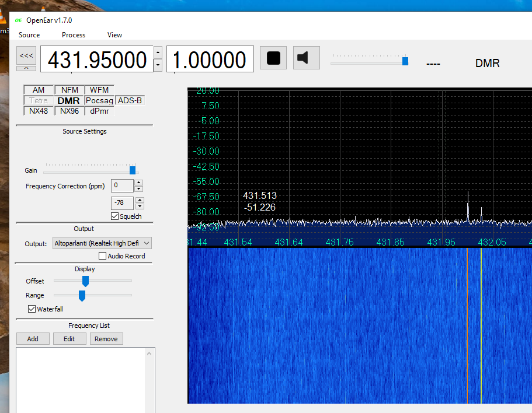
Task: Click the empty Frequency List box
Action: tap(81, 380)
